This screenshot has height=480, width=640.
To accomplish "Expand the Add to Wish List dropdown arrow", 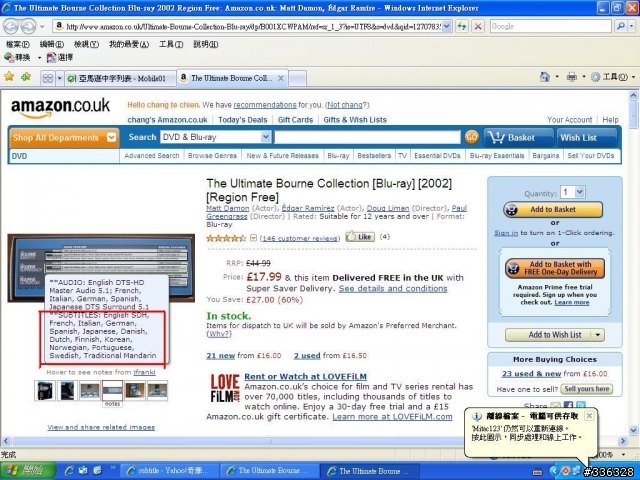I will point(598,335).
